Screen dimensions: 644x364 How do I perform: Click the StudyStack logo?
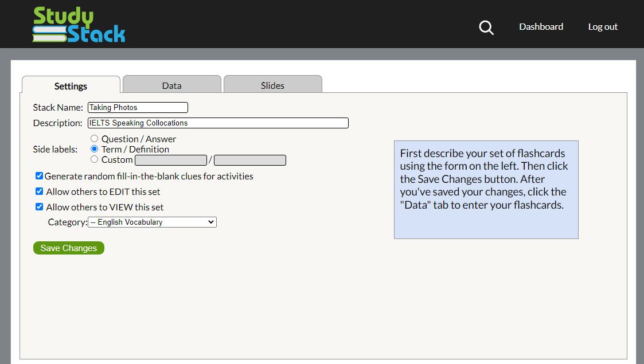pyautogui.click(x=79, y=25)
